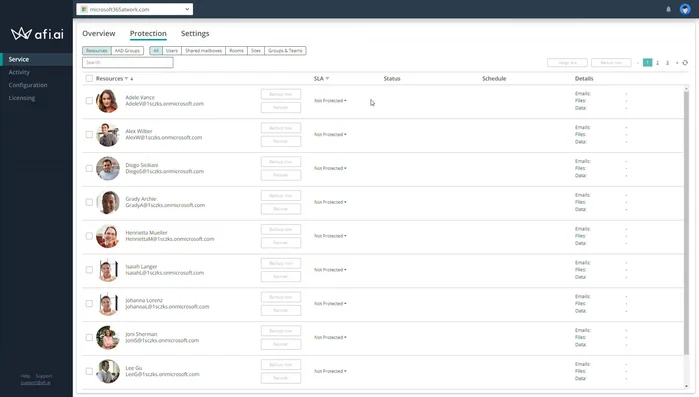This screenshot has width=699, height=397.
Task: Click the afi.ai crown logo
Action: click(21, 33)
